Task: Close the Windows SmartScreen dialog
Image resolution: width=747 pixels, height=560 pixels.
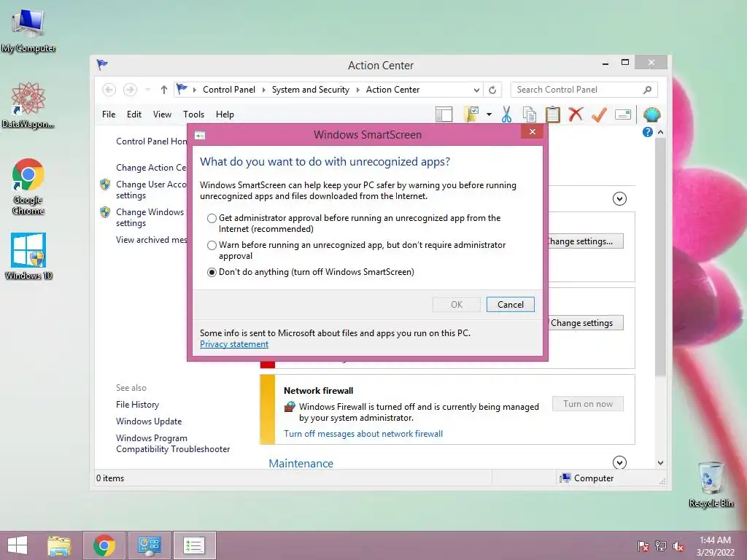Action: click(x=532, y=132)
